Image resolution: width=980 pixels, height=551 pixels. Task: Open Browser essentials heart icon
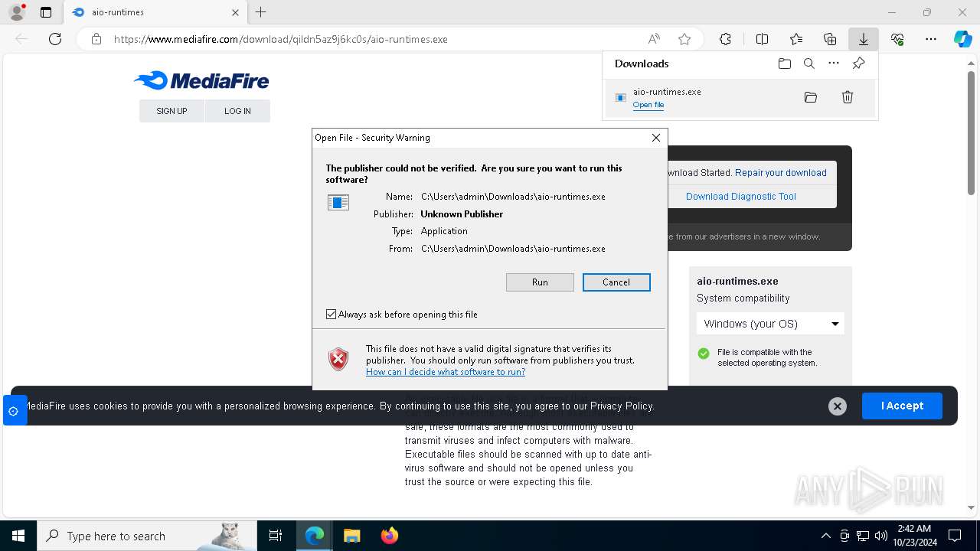(897, 39)
